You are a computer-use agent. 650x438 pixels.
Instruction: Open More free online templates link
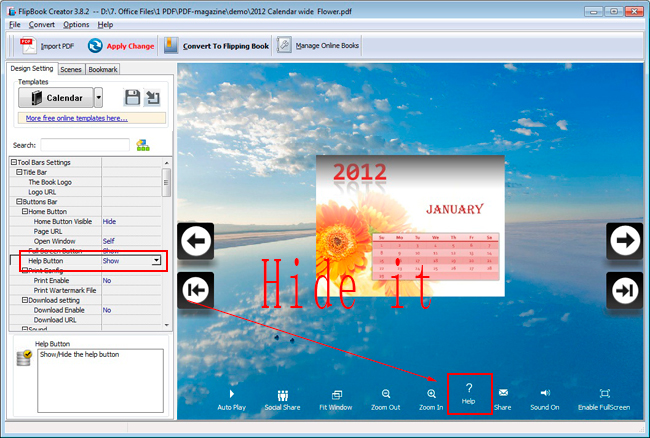(77, 118)
